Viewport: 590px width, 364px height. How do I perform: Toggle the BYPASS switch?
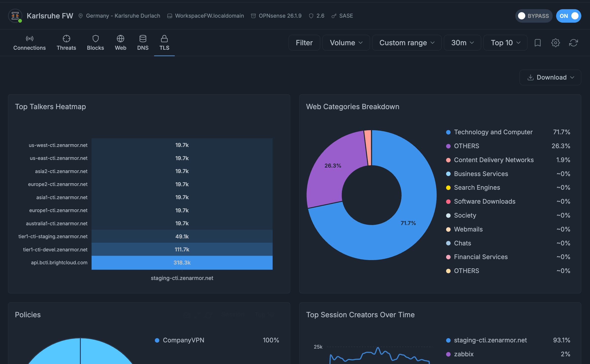coord(533,16)
